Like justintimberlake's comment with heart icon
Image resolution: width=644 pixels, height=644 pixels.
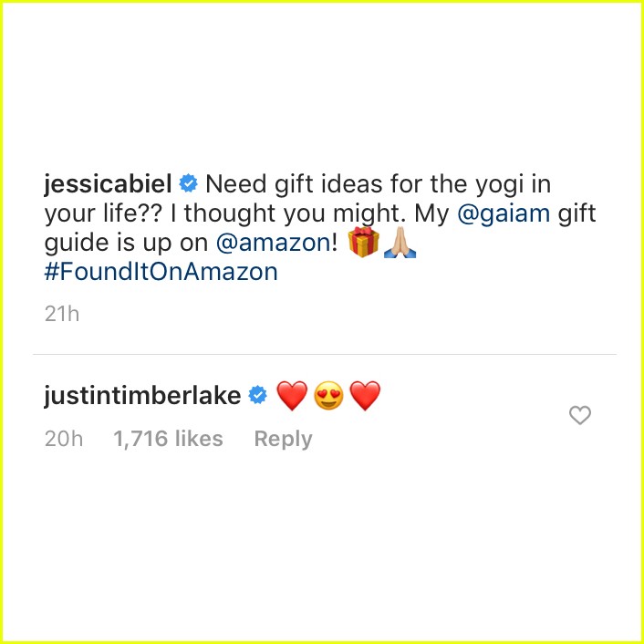tap(580, 415)
